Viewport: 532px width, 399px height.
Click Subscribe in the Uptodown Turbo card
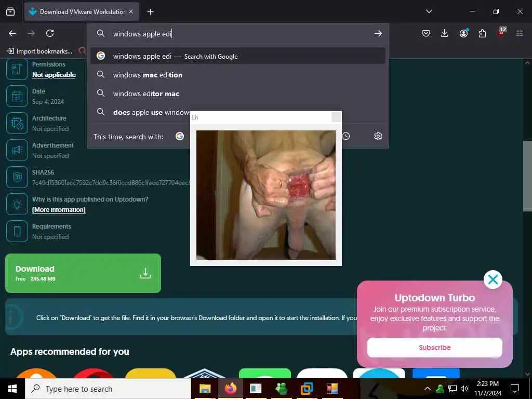(435, 348)
